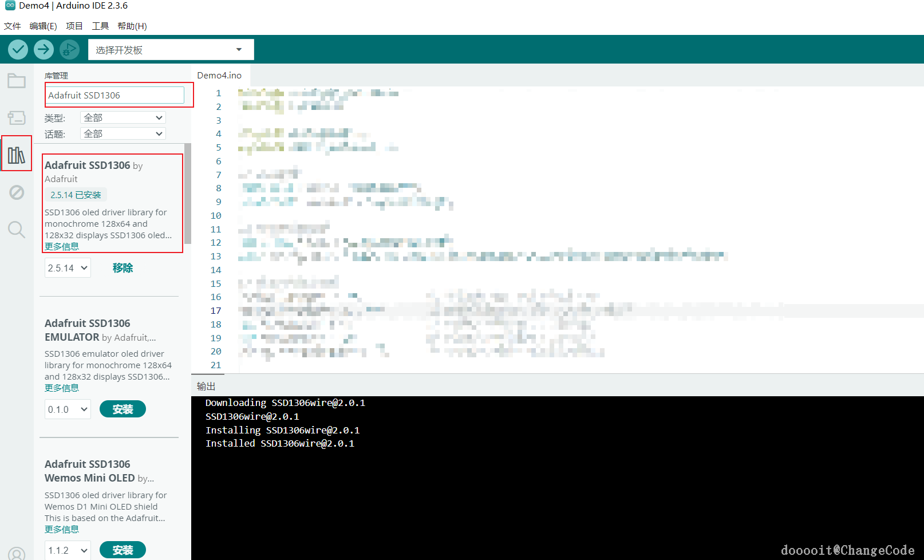Viewport: 924px width, 560px height.
Task: Open the Search magnifier sidebar icon
Action: [17, 230]
